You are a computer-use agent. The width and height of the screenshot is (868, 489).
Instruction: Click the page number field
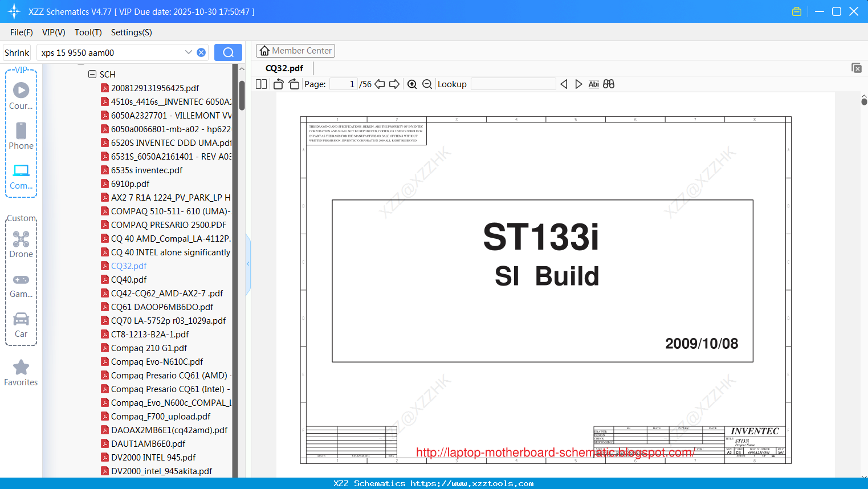344,84
